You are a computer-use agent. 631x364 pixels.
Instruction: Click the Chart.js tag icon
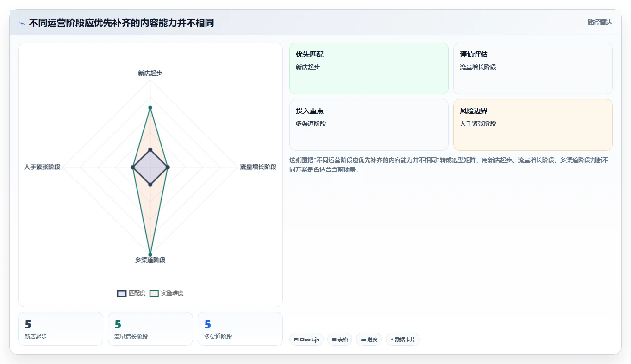[x=296, y=340]
